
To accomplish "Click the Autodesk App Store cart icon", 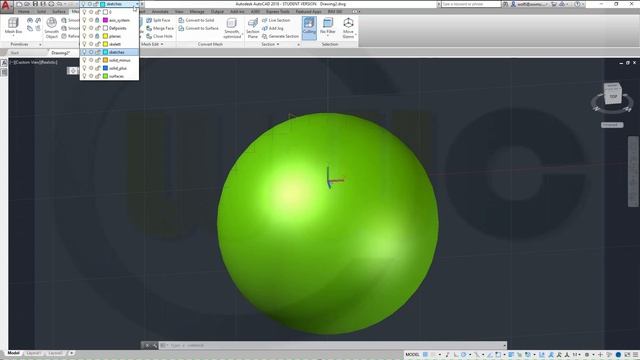I will pos(554,4).
